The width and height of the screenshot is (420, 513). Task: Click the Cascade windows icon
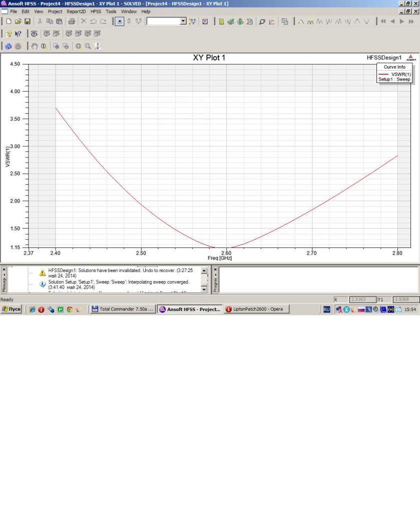pos(285,22)
